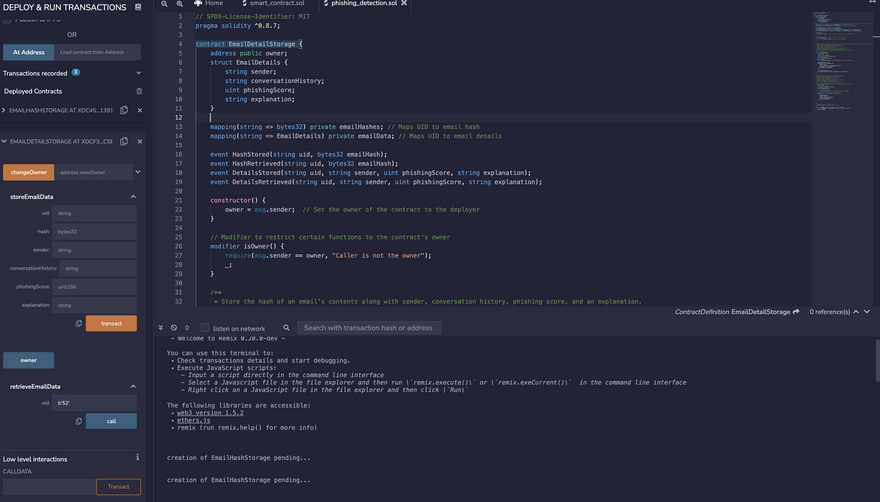Open the Home tab
Image resolution: width=880 pixels, height=502 pixels.
208,4
